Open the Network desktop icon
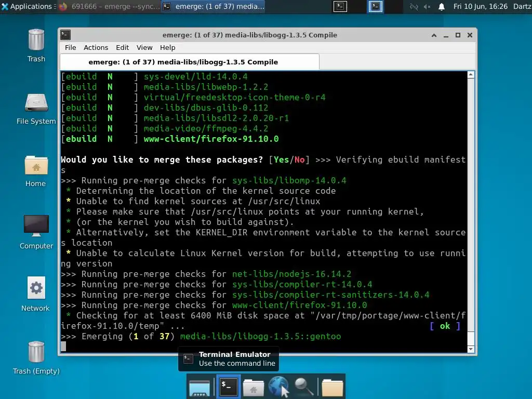 pyautogui.click(x=36, y=294)
